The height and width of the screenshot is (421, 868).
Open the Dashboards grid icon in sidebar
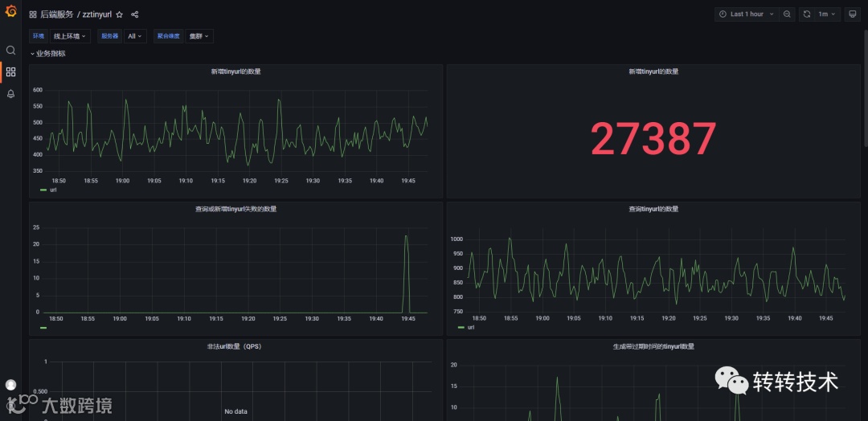click(x=10, y=72)
